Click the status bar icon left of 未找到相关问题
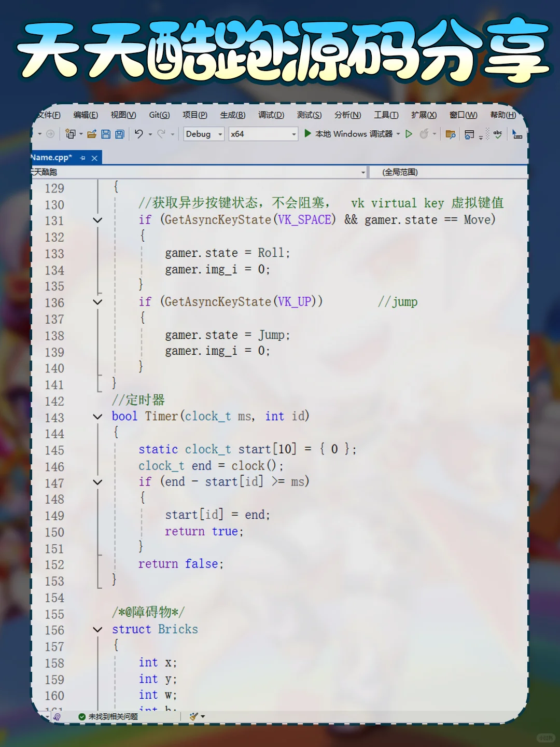This screenshot has width=560, height=747. pyautogui.click(x=57, y=716)
